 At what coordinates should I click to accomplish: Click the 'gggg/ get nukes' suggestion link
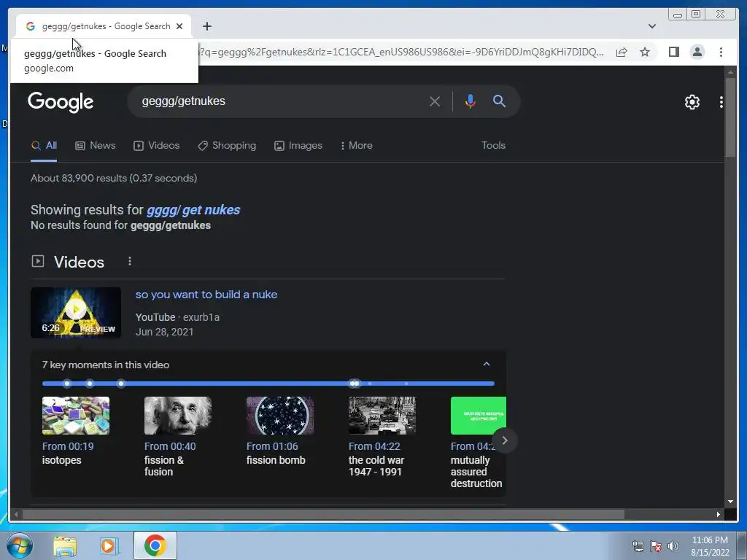click(x=193, y=210)
